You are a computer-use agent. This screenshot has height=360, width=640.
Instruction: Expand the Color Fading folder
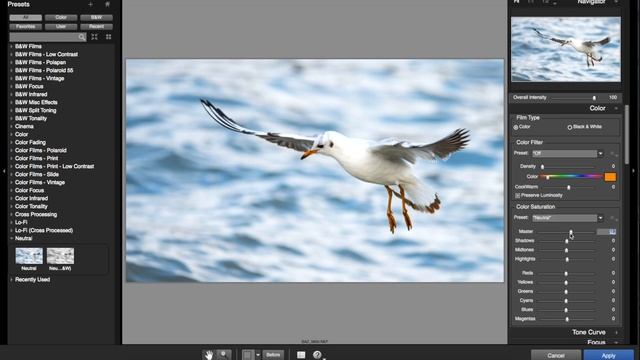(11, 142)
